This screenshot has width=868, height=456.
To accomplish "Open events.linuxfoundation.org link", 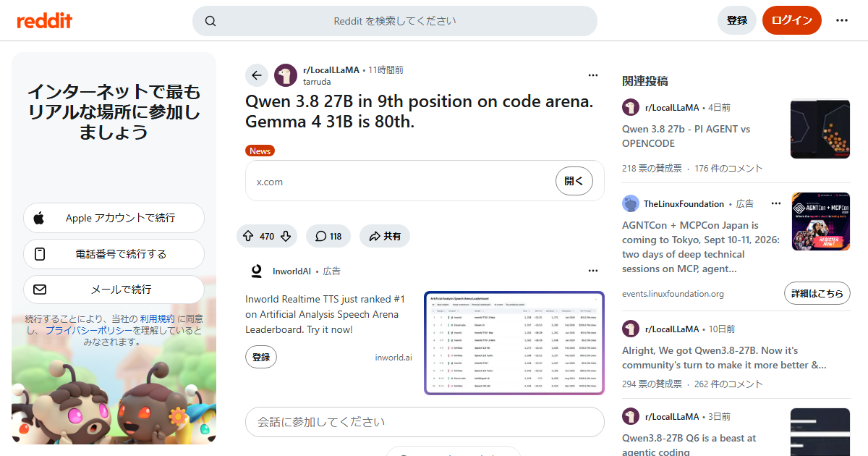I will pyautogui.click(x=673, y=294).
